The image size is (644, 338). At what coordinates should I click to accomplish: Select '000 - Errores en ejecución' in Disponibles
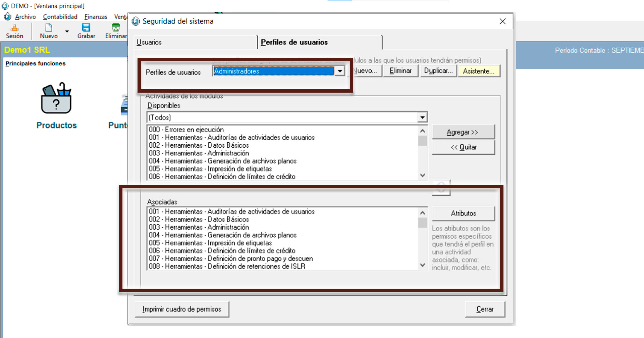[x=186, y=130]
